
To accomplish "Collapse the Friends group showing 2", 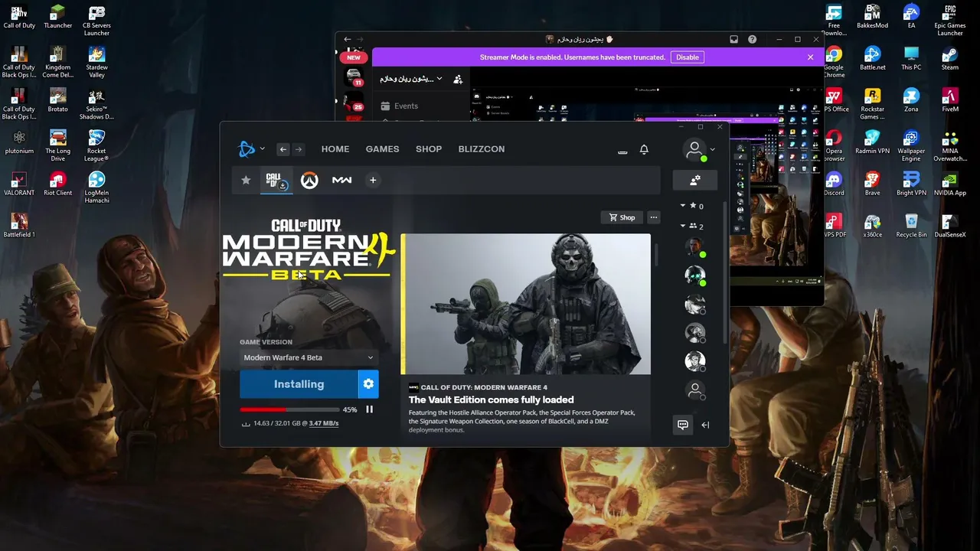I will tap(683, 226).
